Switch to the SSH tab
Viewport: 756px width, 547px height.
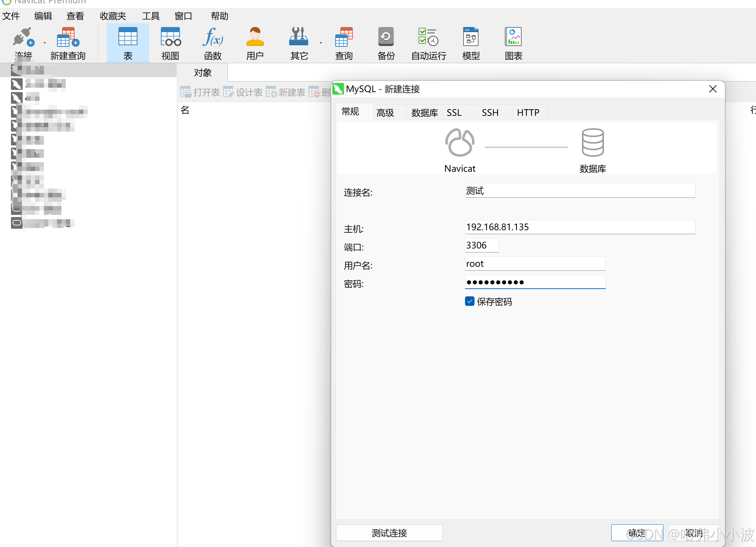[x=490, y=112]
